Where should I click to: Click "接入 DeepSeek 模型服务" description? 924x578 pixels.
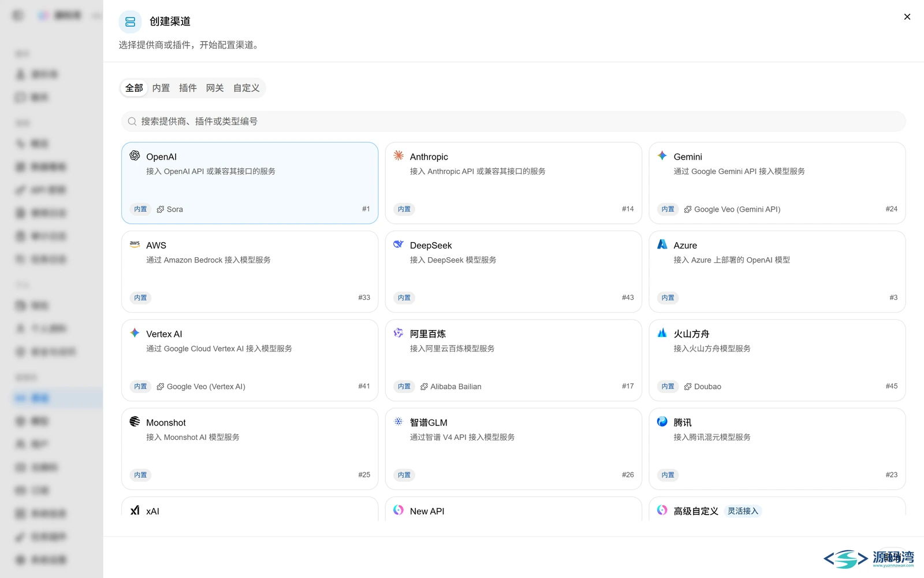pyautogui.click(x=453, y=260)
